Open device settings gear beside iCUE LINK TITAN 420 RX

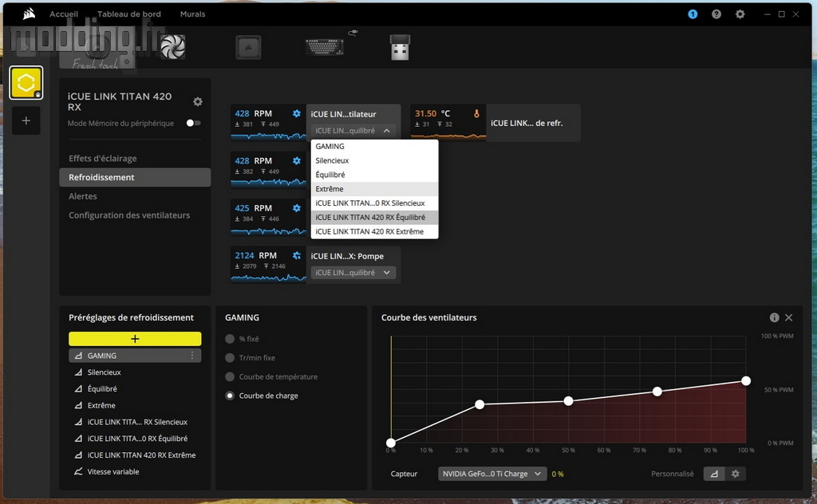tap(198, 101)
